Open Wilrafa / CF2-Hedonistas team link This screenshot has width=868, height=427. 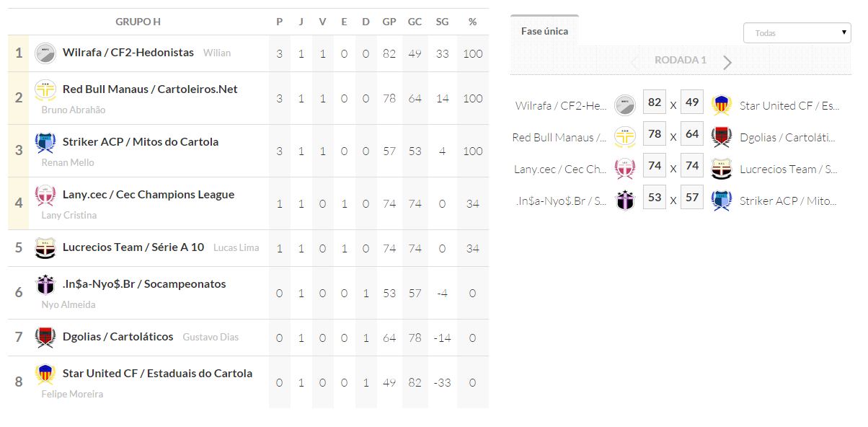click(128, 53)
